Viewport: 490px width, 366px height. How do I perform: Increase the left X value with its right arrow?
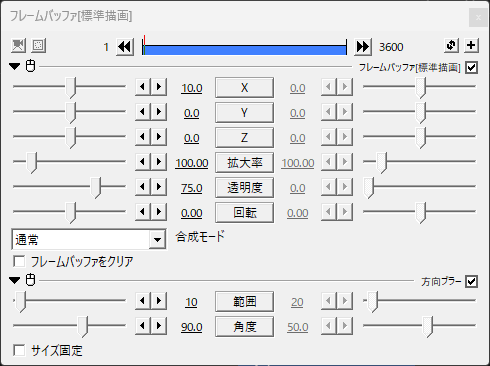pos(159,87)
